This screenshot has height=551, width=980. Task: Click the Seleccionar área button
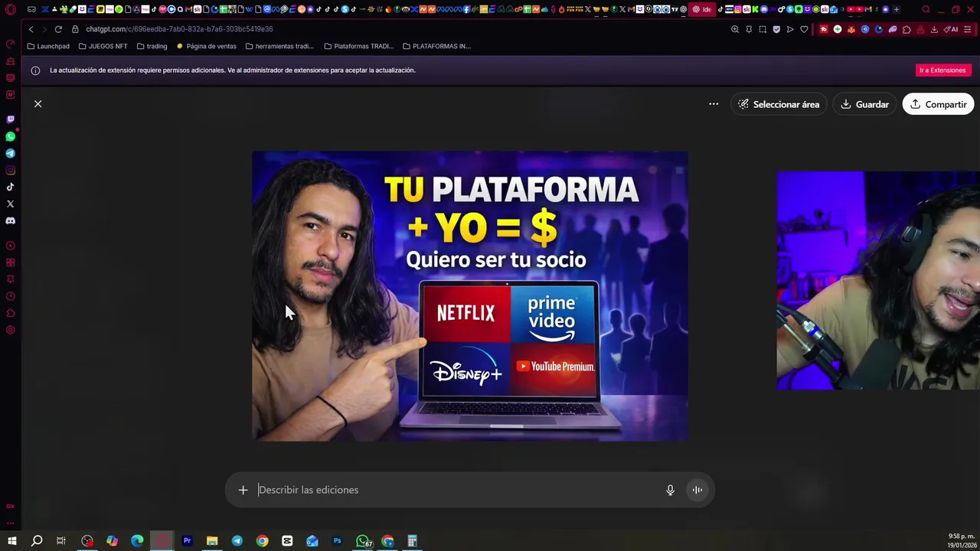(779, 104)
